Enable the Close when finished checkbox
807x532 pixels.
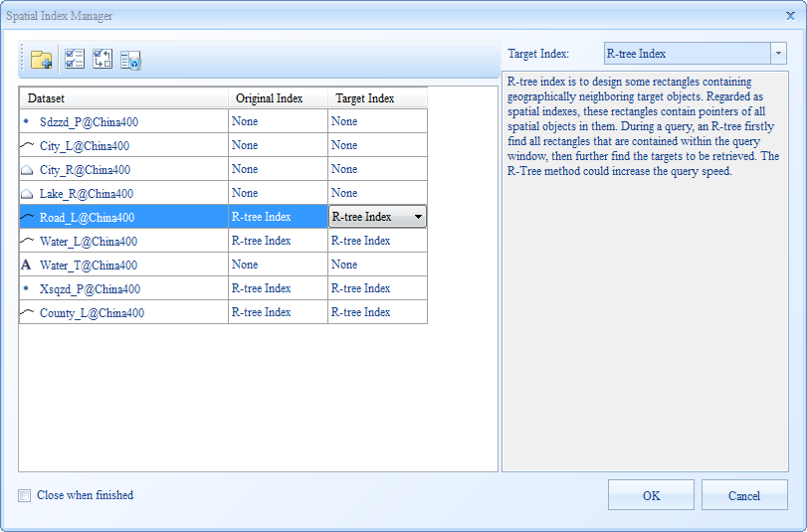point(24,495)
